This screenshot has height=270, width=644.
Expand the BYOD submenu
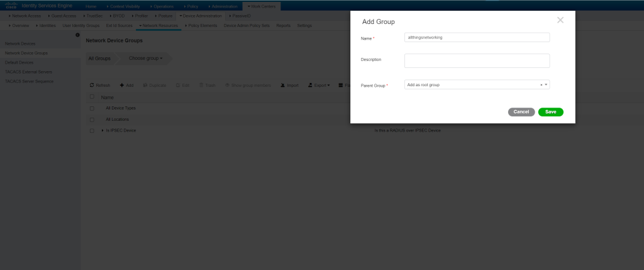118,16
